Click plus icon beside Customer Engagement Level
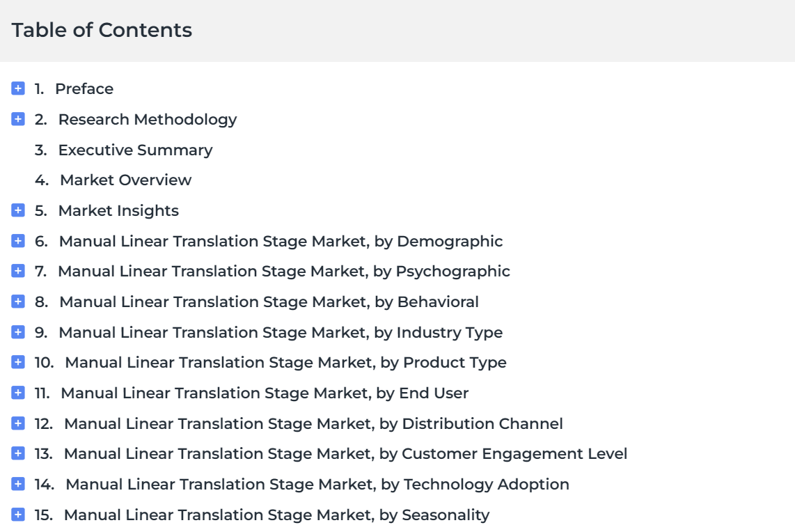The image size is (795, 532). (x=18, y=453)
